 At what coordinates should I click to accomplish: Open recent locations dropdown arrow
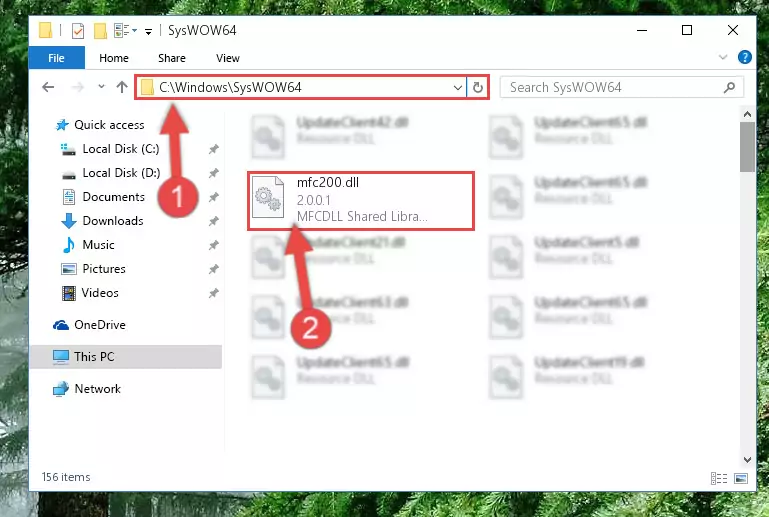101,87
